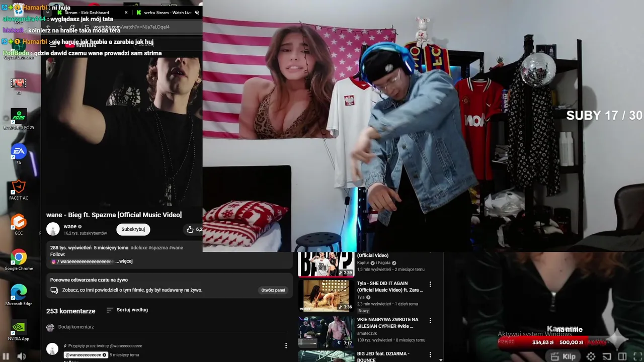Viewport: 644px width, 362px height.
Task: Open the #wane hashtag
Action: pyautogui.click(x=176, y=248)
